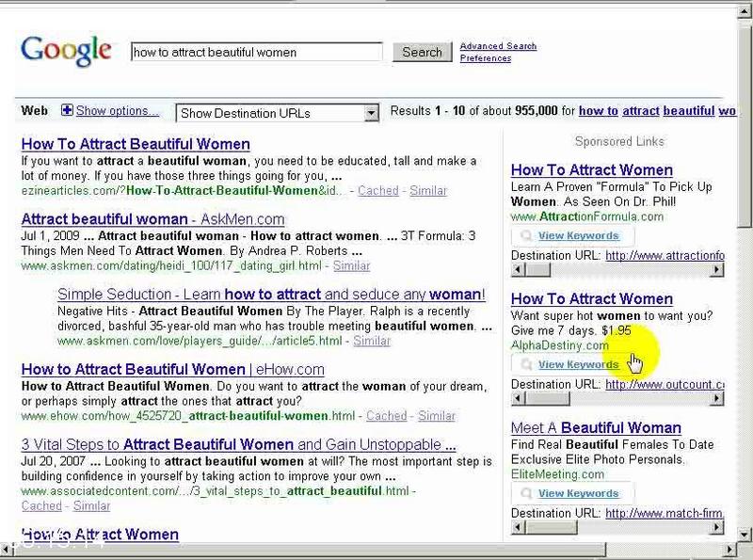Open 3 Vital Steps to Attract Beautiful Women result
Image resolution: width=753 pixels, height=560 pixels.
pyautogui.click(x=239, y=444)
